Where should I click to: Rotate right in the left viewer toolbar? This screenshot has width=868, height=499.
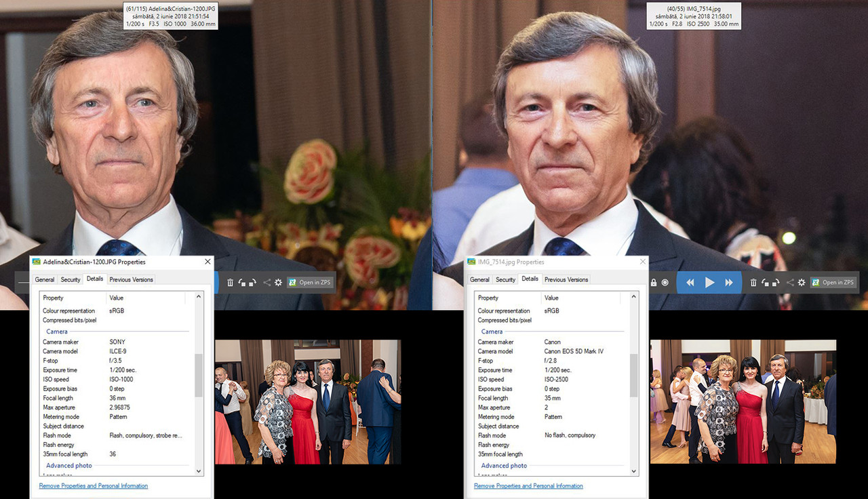pyautogui.click(x=252, y=283)
